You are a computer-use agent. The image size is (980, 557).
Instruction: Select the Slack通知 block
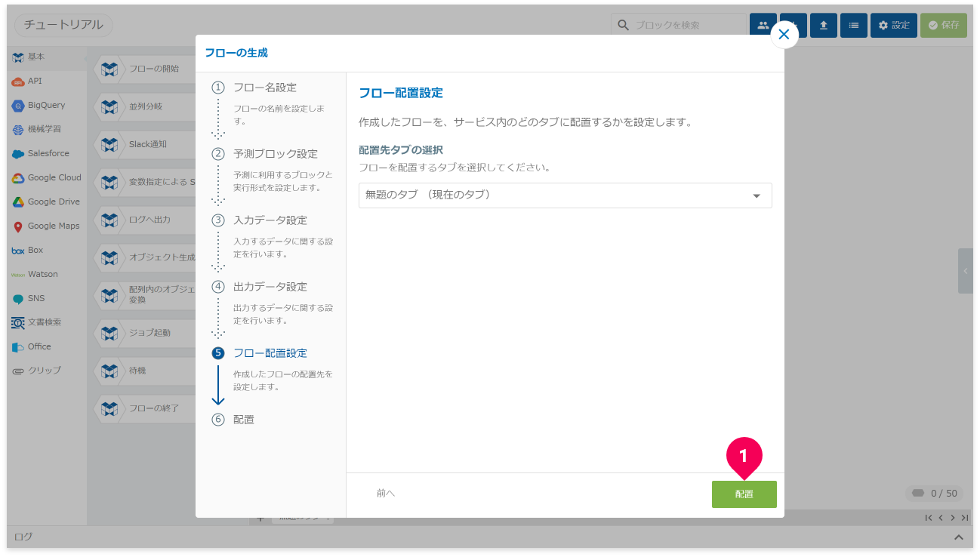click(145, 144)
